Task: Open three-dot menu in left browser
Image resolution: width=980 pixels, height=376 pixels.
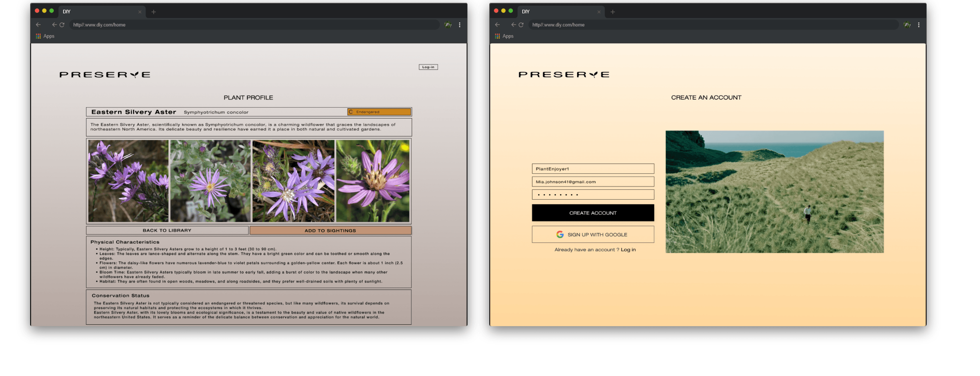Action: (459, 25)
